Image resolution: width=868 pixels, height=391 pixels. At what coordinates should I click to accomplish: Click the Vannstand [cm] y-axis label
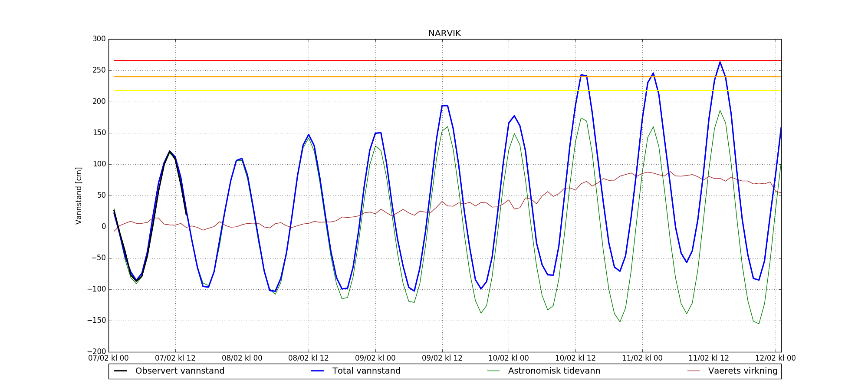(x=79, y=195)
